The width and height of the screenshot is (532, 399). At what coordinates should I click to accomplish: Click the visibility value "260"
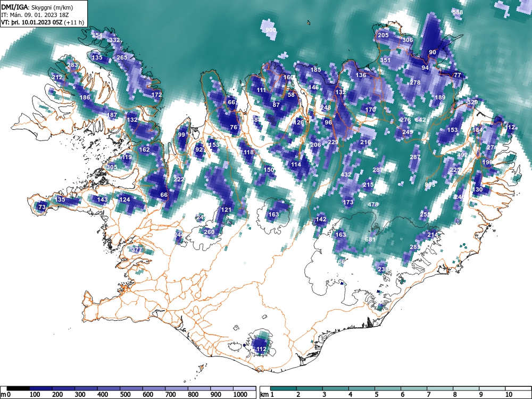[x=209, y=232]
